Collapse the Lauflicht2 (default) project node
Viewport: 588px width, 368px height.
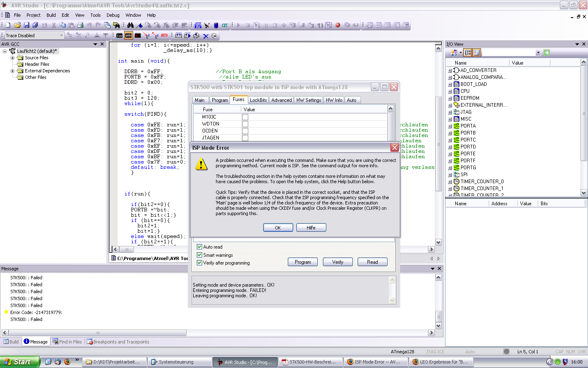[5, 51]
